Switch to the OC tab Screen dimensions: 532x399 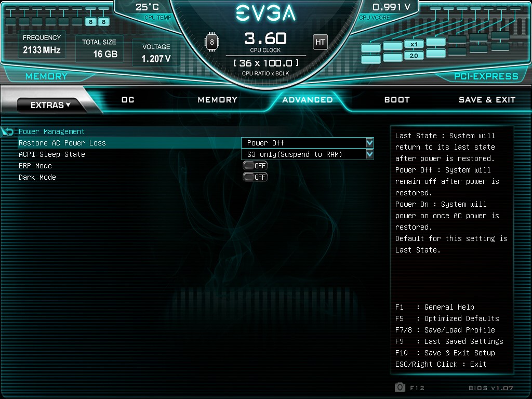point(128,100)
